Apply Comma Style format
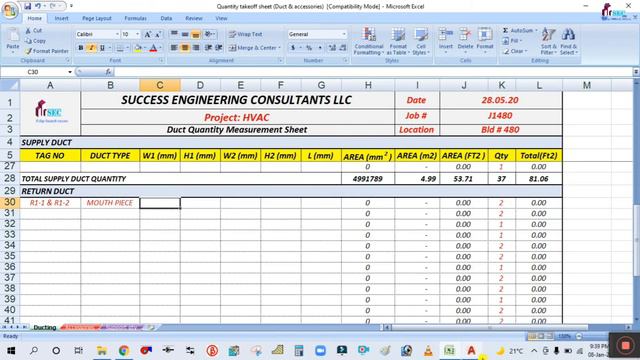The image size is (640, 360). click(320, 48)
